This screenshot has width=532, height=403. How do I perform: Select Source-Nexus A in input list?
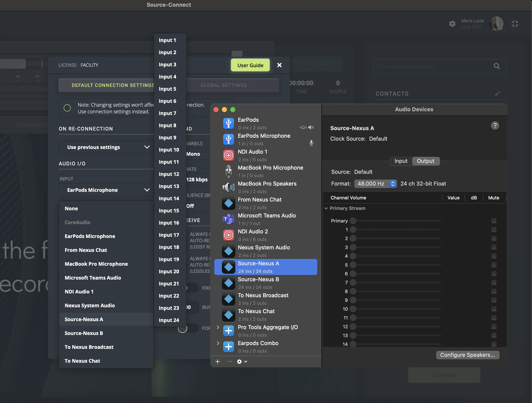coord(106,319)
